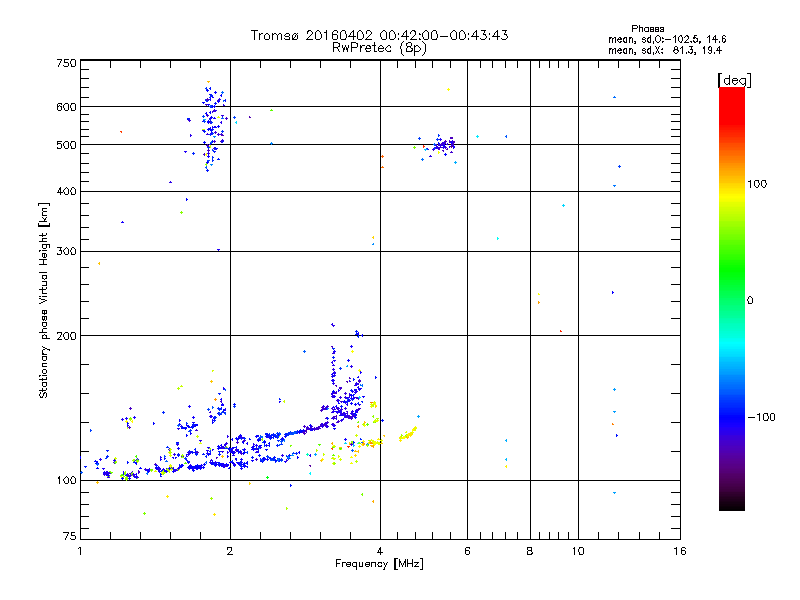Click the vertical blue echo cluster near 1.8 MHz, 550 km
The image size is (800, 600).
coord(212,128)
